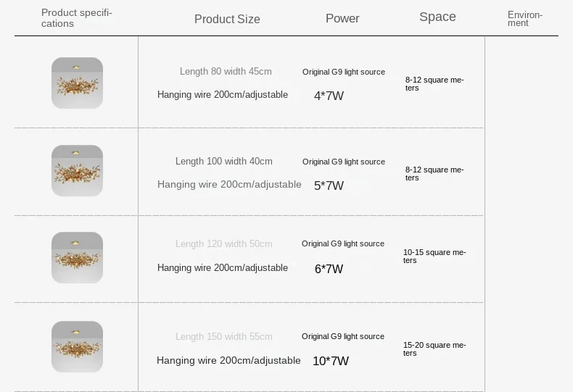The image size is (573, 392).
Task: Click the 4*7W power value
Action: coord(329,96)
